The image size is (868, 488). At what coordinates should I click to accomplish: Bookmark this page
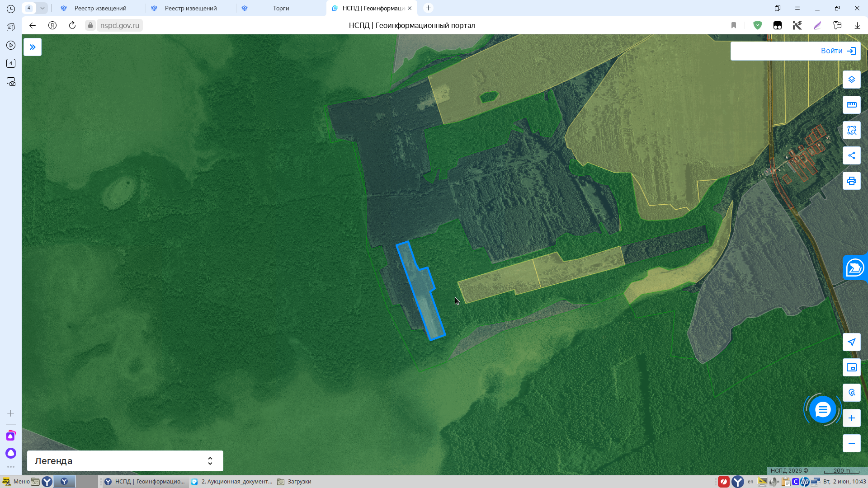tap(734, 25)
